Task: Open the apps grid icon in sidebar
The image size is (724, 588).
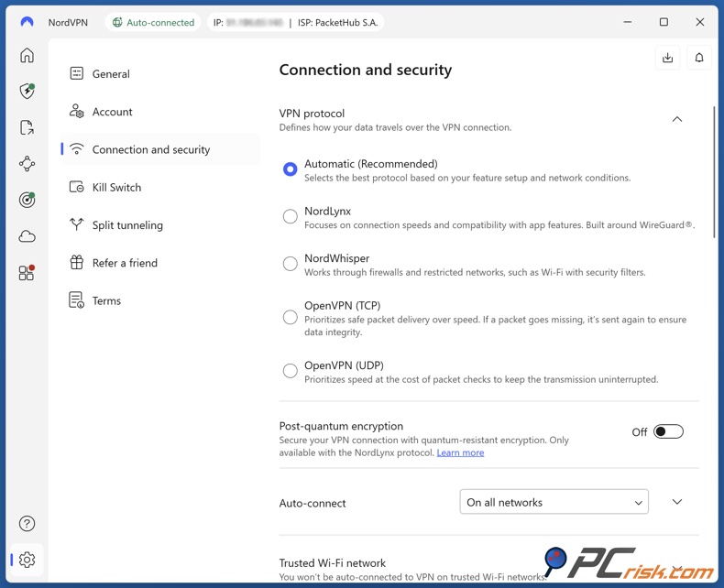Action: pos(27,273)
